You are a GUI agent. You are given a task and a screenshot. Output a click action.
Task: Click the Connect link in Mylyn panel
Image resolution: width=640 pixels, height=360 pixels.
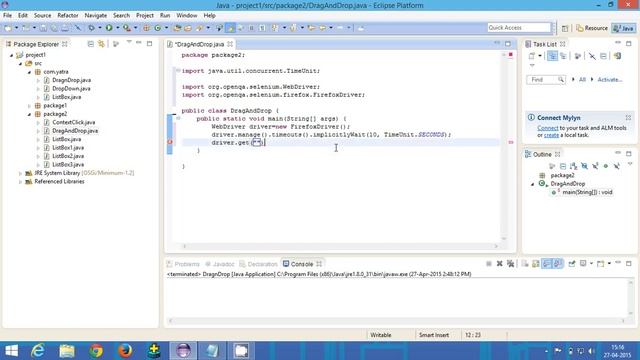tap(547, 128)
